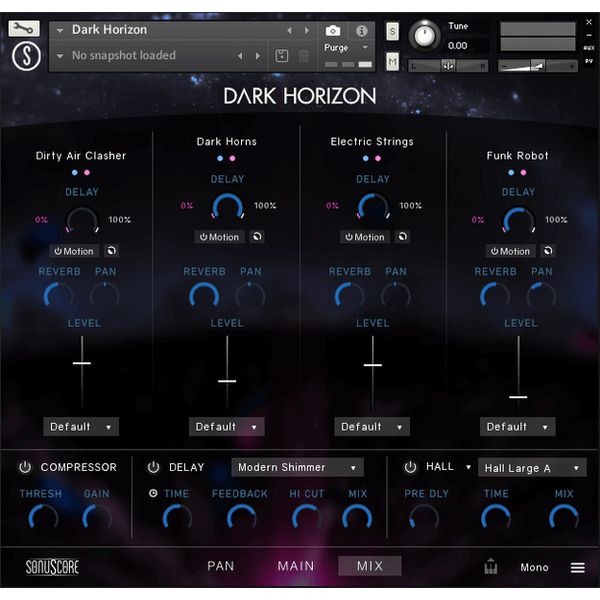Click the Sonuscore S logo icon
The width and height of the screenshot is (600, 600).
coord(26,56)
